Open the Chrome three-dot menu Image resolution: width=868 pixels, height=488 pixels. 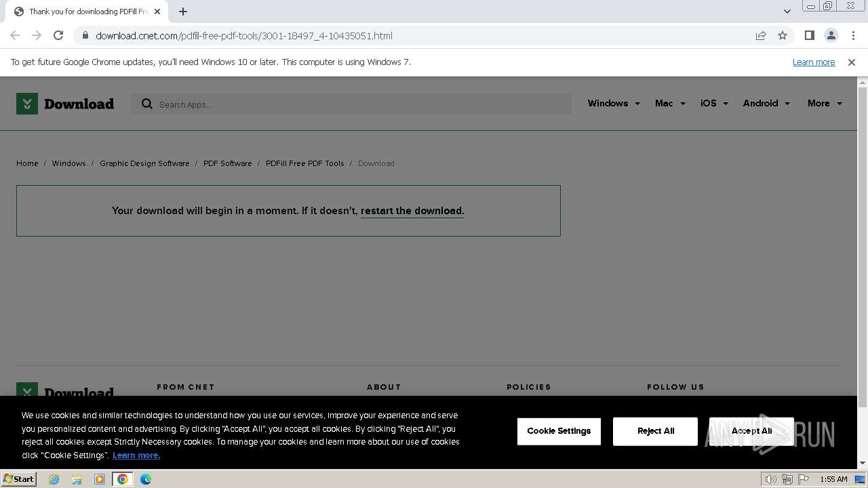pos(852,35)
